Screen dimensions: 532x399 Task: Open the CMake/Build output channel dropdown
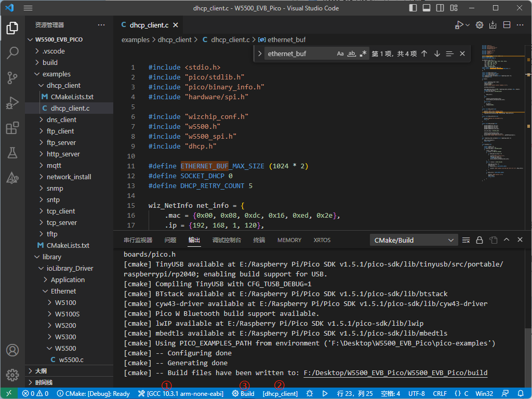click(414, 240)
